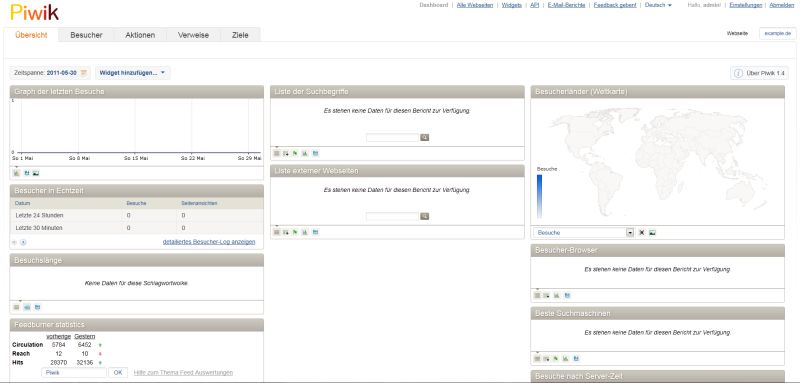Open E-Mail-Berichte link
Image resolution: width=800 pixels, height=383 pixels.
pyautogui.click(x=566, y=5)
